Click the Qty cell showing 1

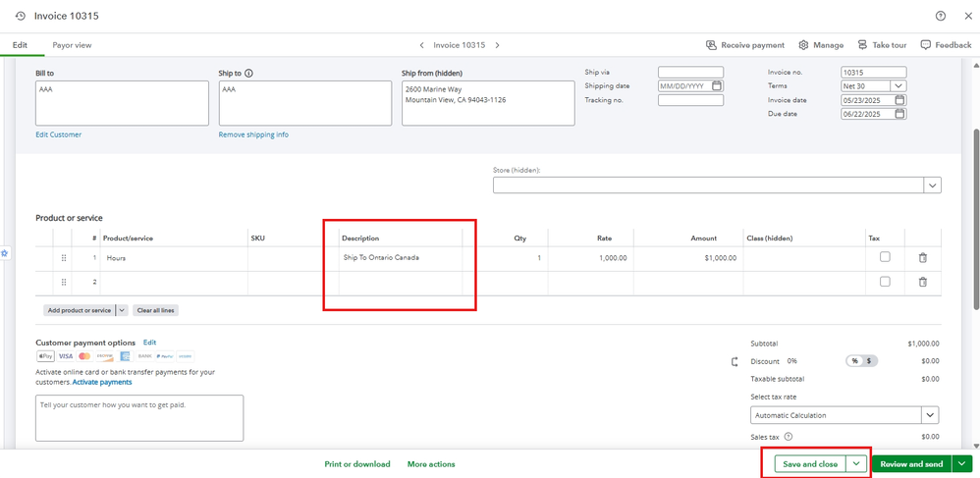tap(505, 258)
